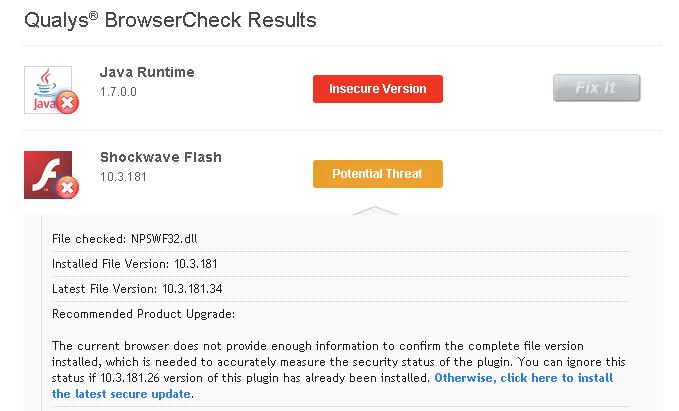
Task: Open the install latest secure update link
Action: tap(523, 379)
